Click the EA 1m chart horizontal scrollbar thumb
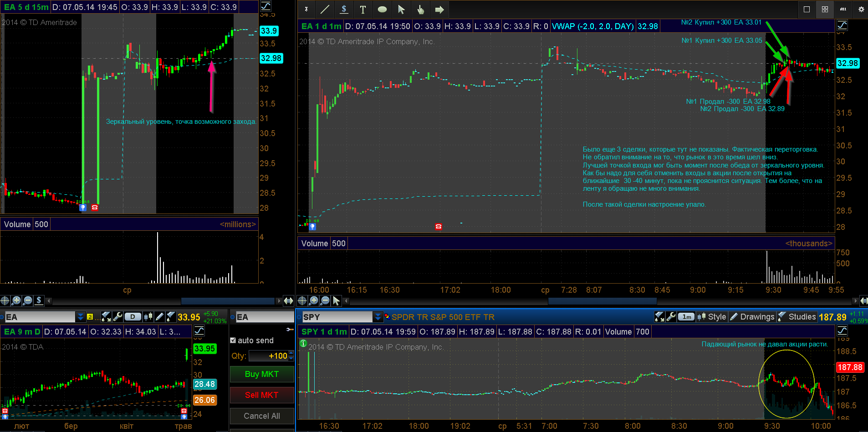Screen dimensions: 868x432 tap(602, 301)
